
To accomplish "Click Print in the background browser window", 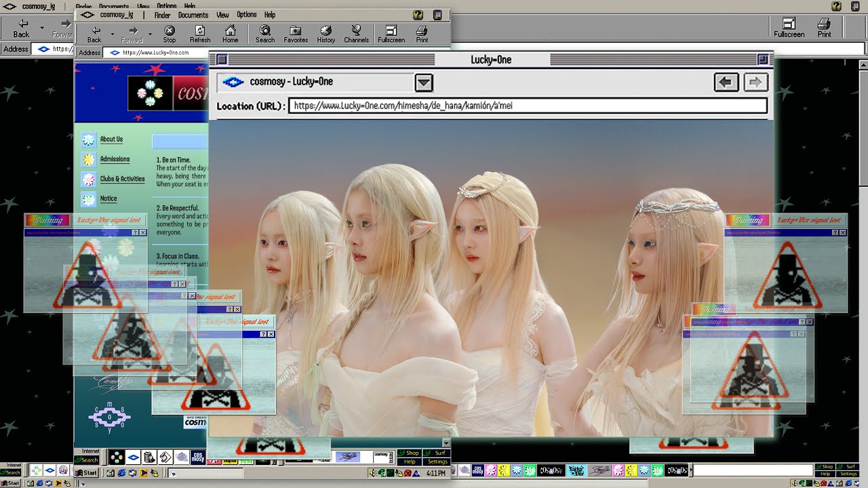I will 824,28.
